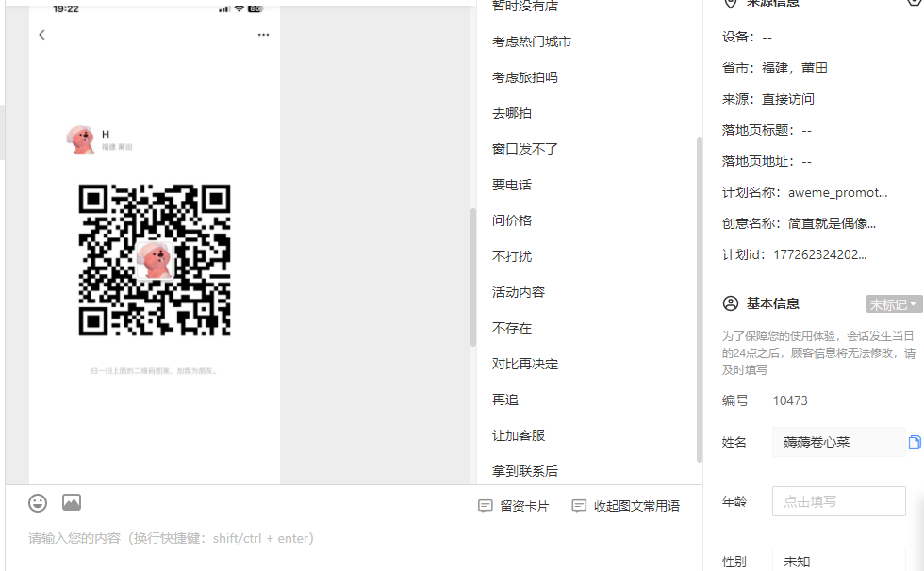Screen dimensions: 924x571
Task: Click the message input box
Action: pyautogui.click(x=354, y=539)
